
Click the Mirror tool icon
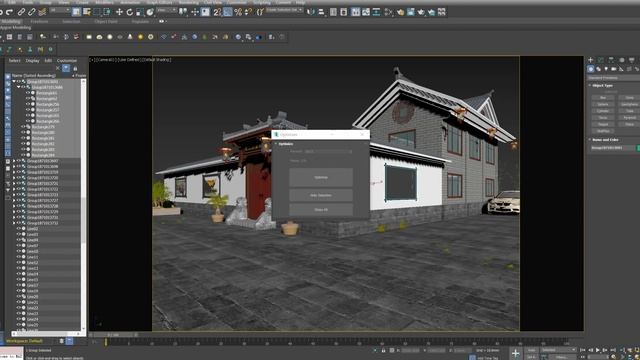pos(311,12)
